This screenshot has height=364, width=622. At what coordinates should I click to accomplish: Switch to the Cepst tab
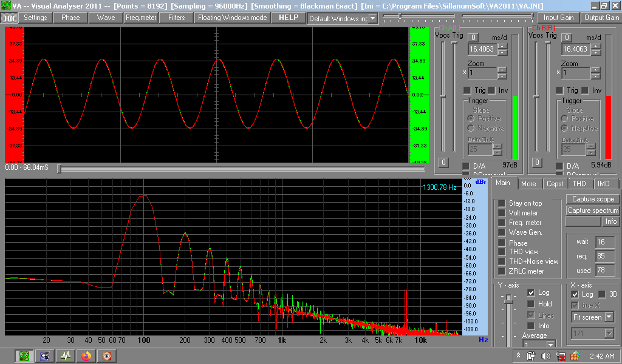[x=555, y=184]
